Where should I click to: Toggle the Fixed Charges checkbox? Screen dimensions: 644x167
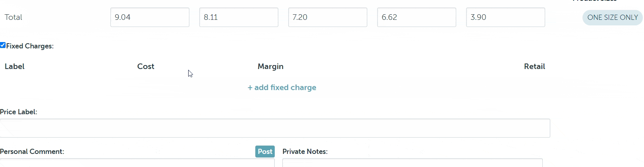3,45
